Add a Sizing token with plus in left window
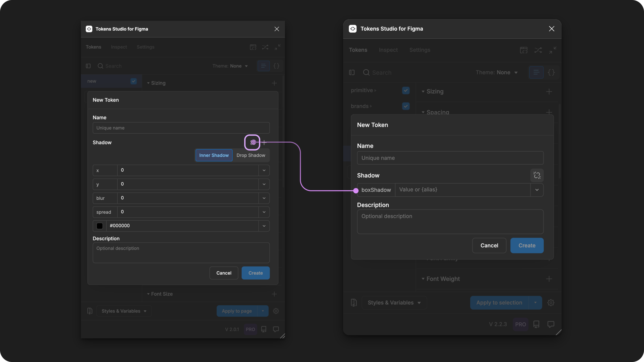This screenshot has height=362, width=644. pyautogui.click(x=274, y=83)
